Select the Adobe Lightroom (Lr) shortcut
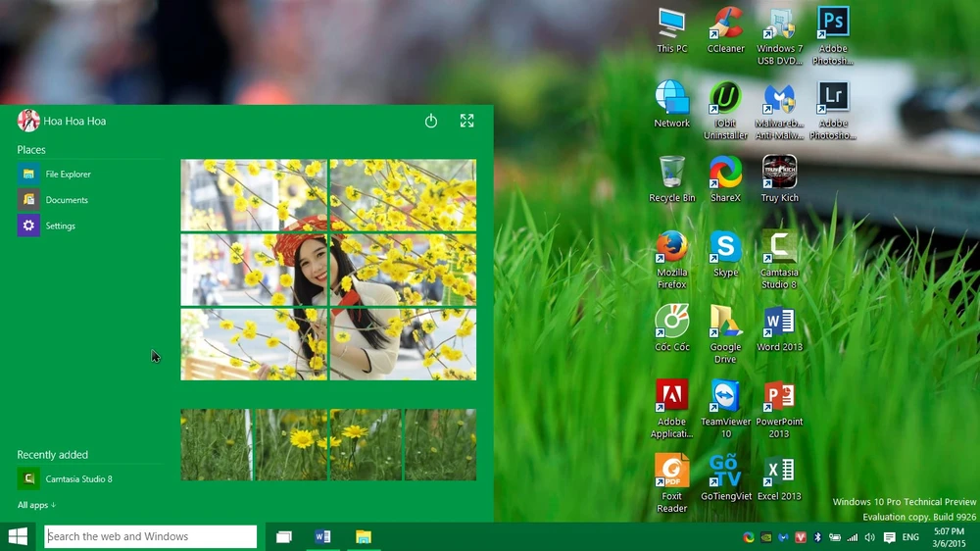The width and height of the screenshot is (980, 551). tap(833, 111)
